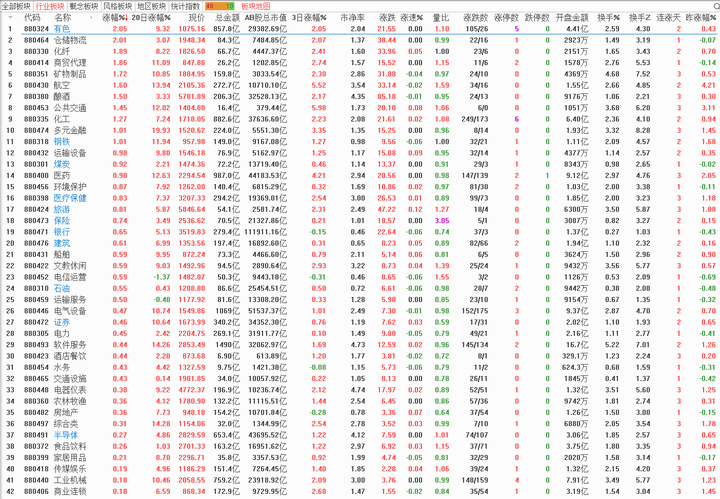Viewport: 720px width, 499px height.
Task: Select the 商贸代理 sector row
Action: 360,62
